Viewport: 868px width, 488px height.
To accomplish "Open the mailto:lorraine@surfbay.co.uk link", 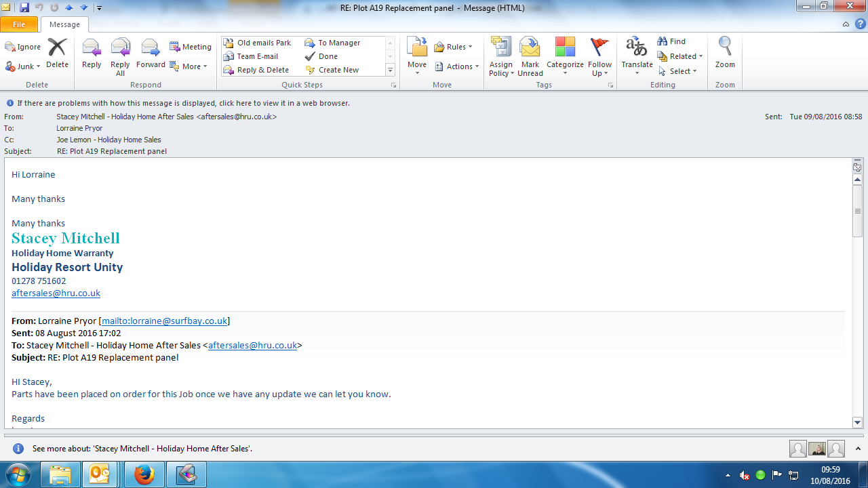I will coord(164,321).
